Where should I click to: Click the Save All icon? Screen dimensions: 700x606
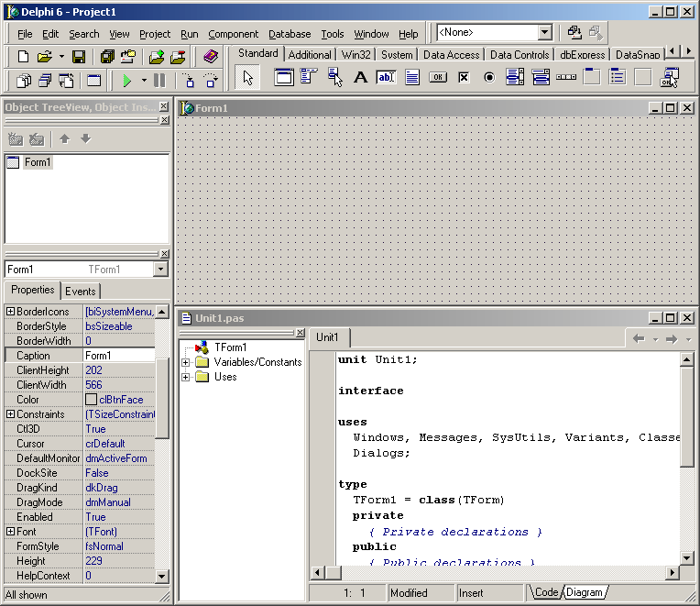tap(107, 57)
